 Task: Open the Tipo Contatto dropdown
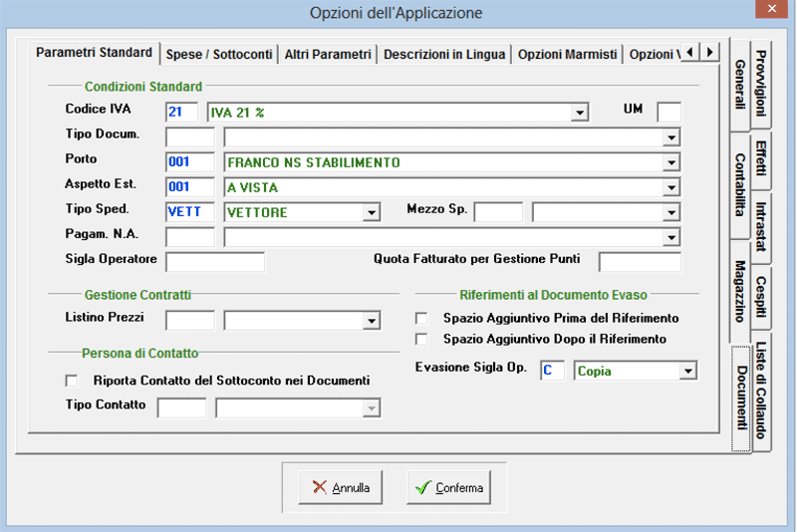[371, 408]
